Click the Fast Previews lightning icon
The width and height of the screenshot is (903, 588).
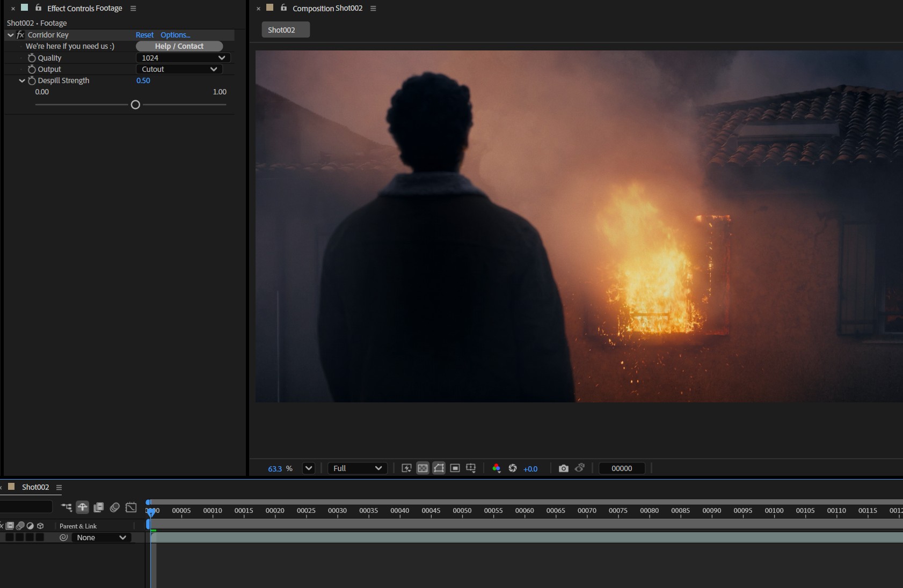pos(406,468)
